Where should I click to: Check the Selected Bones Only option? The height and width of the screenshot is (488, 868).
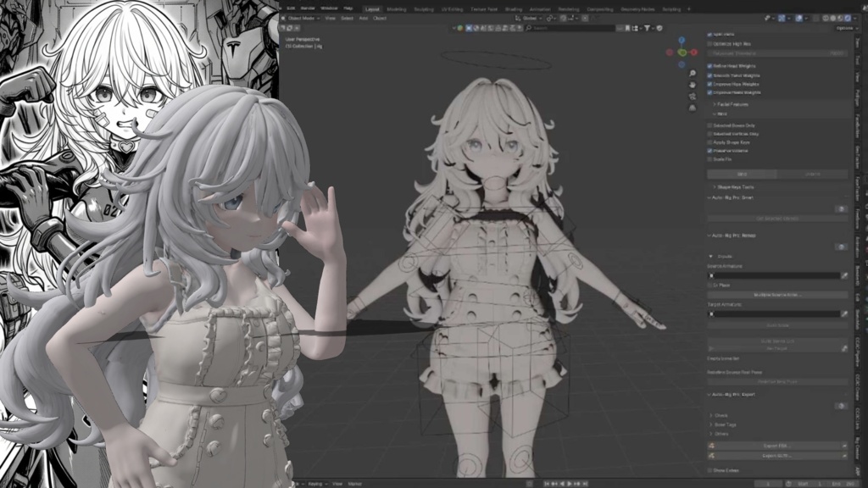click(x=709, y=125)
